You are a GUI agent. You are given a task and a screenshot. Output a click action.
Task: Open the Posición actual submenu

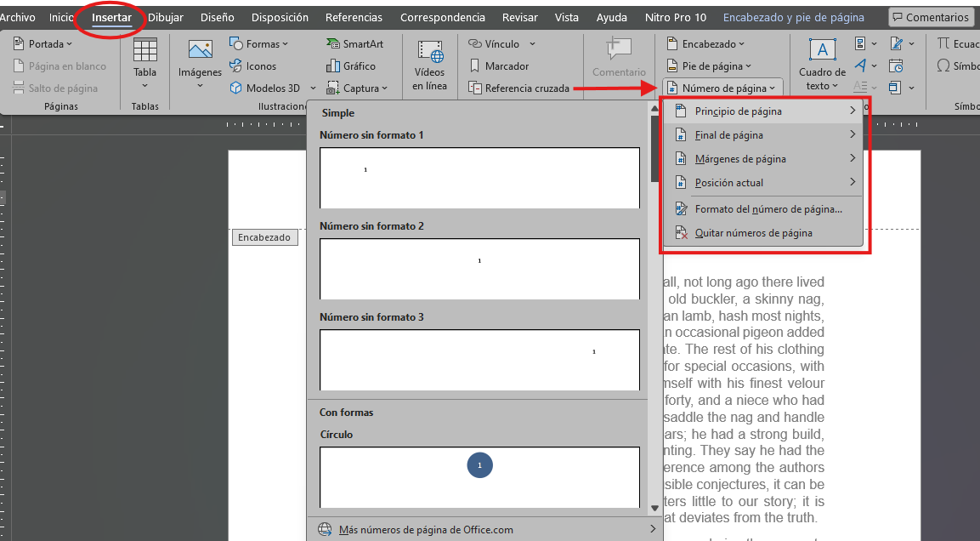[763, 183]
